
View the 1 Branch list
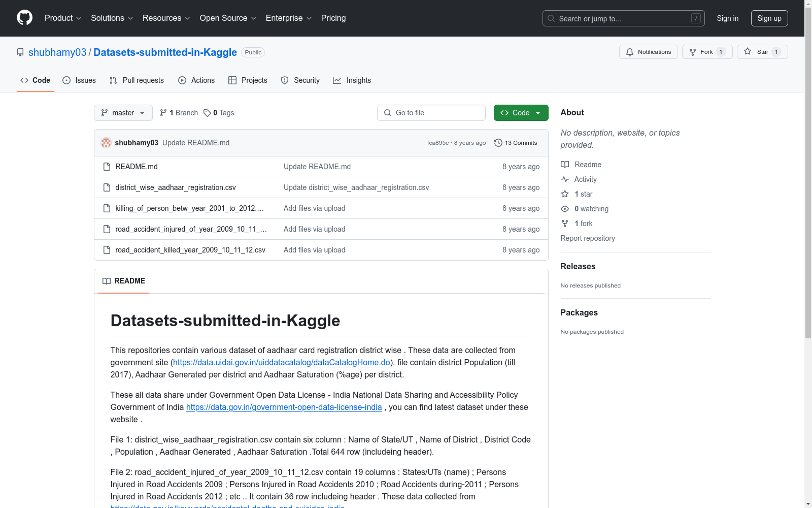[x=179, y=113]
